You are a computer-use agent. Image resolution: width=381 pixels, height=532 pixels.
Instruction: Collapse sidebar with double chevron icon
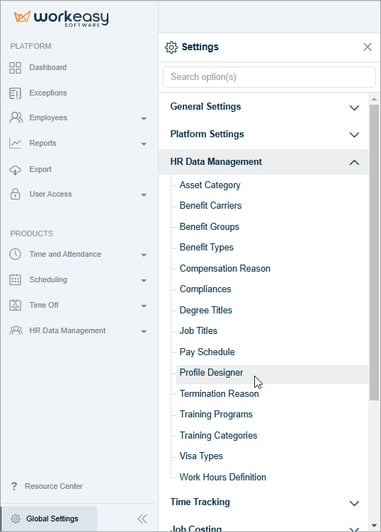pyautogui.click(x=142, y=518)
